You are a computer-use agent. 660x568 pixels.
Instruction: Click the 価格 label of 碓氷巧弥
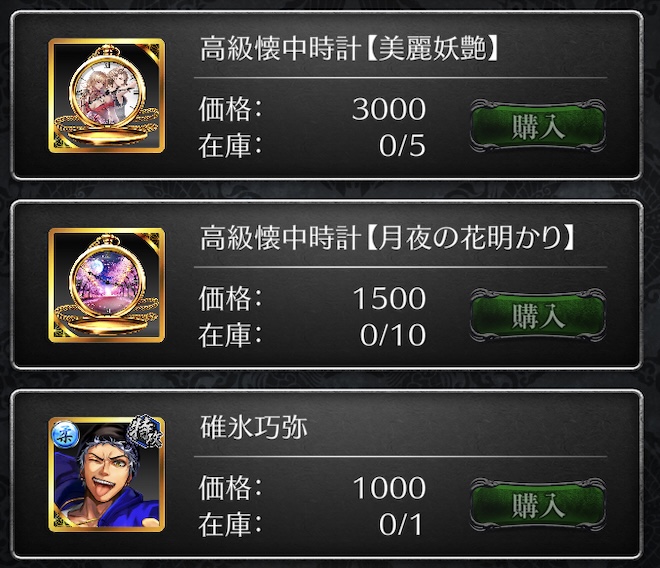[x=230, y=488]
